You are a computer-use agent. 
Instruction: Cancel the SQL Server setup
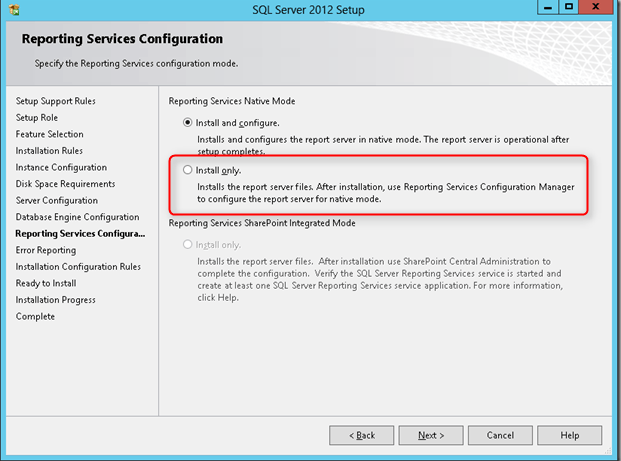coord(501,435)
